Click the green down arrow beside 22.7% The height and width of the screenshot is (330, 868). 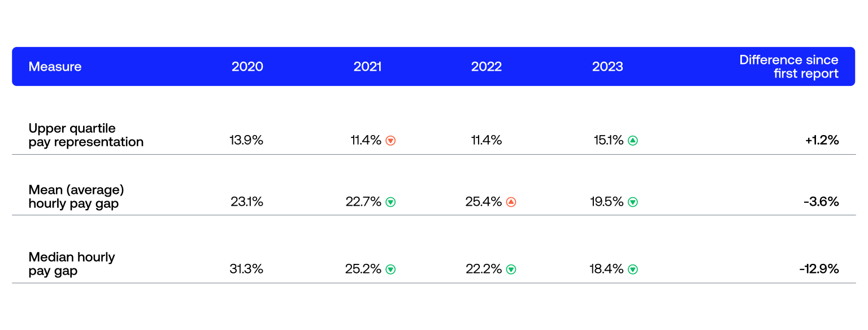[x=390, y=202]
